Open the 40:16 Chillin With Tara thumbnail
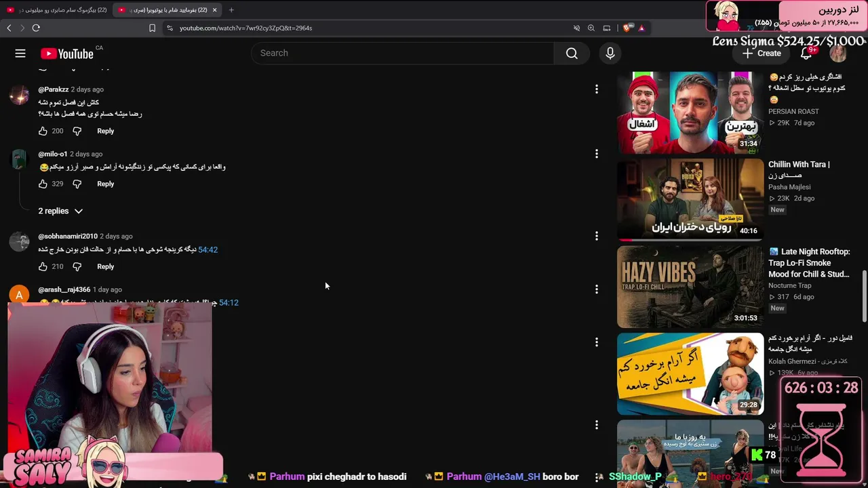The height and width of the screenshot is (488, 868). click(690, 199)
